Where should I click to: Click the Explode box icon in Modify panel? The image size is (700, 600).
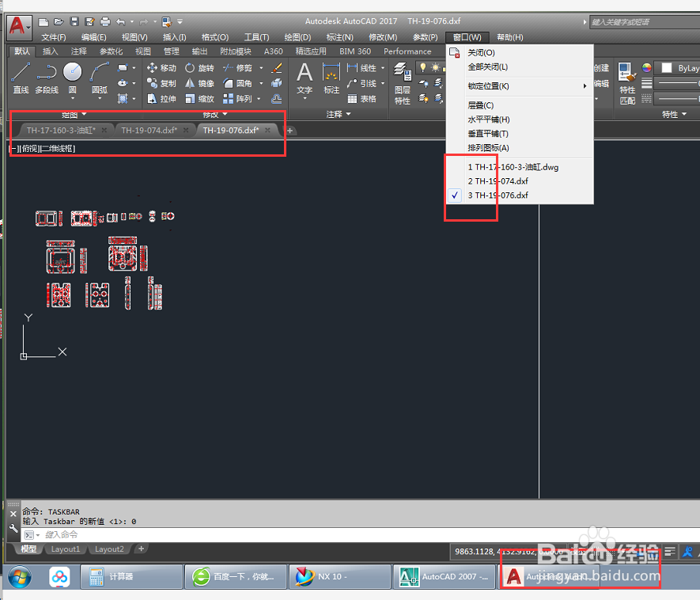[x=277, y=84]
